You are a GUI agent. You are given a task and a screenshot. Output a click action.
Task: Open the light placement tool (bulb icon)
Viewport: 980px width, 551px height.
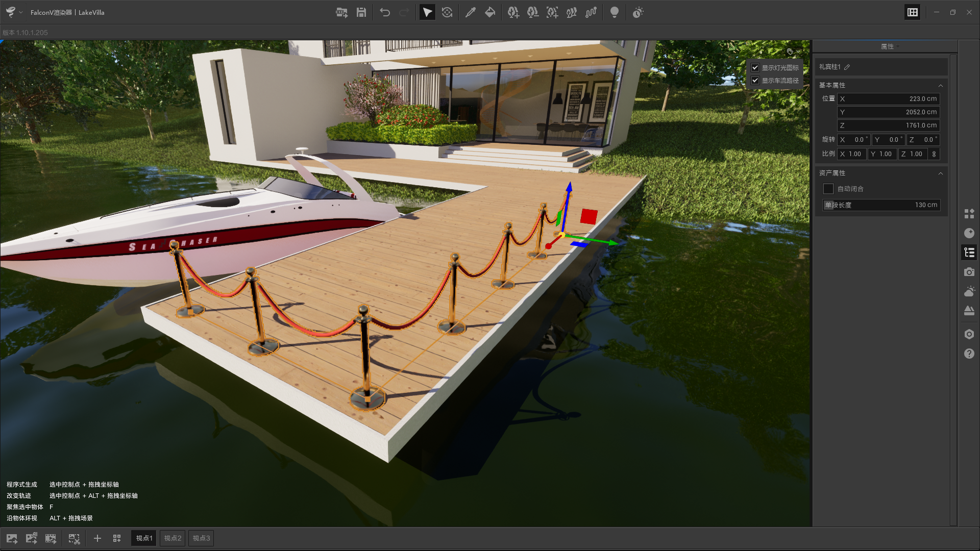pyautogui.click(x=615, y=12)
